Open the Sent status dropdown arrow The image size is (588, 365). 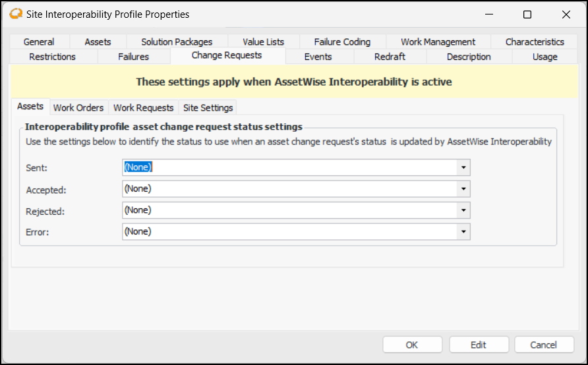click(x=463, y=167)
